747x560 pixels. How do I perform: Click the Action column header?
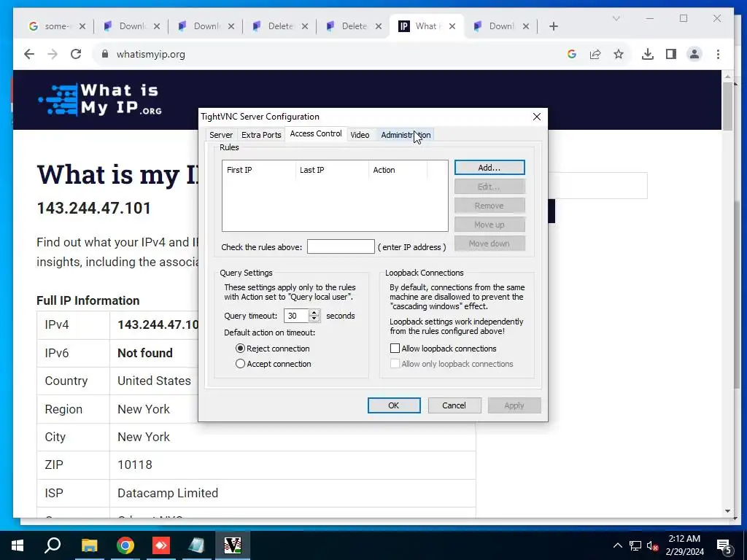(x=398, y=170)
